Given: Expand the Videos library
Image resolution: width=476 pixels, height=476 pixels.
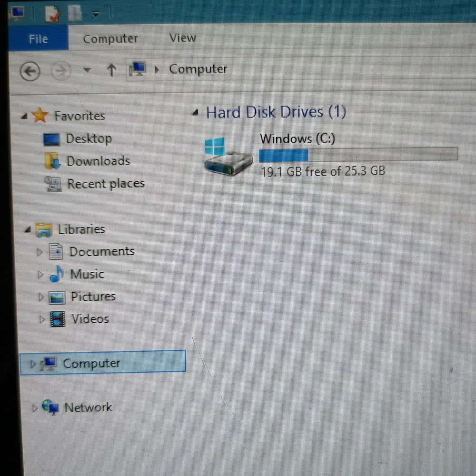Looking at the screenshot, I should [42, 320].
